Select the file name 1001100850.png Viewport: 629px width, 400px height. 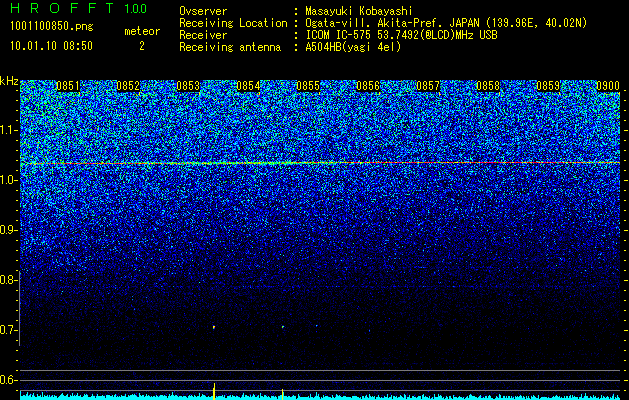[52, 27]
